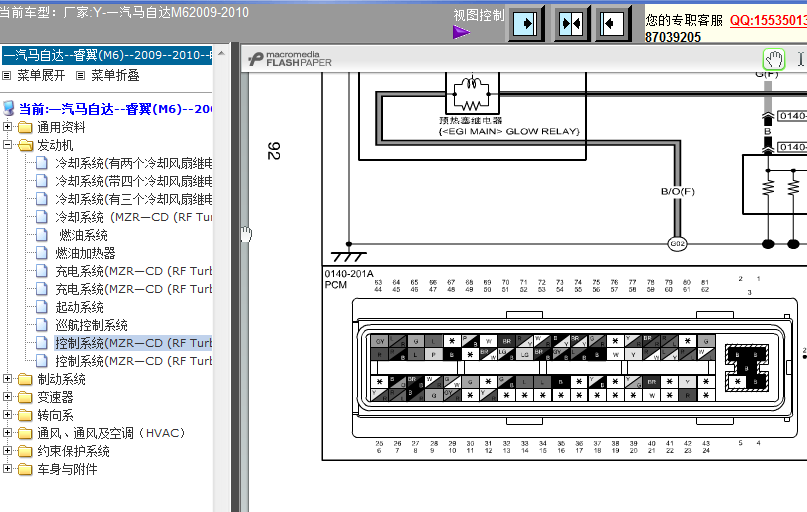Collapse the 发动机 tree node
807x512 pixels.
(x=7, y=145)
